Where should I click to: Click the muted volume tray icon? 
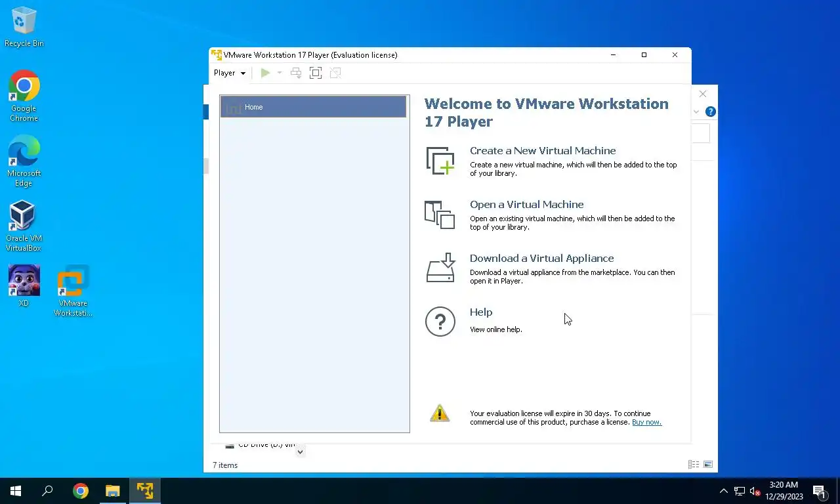coord(755,491)
